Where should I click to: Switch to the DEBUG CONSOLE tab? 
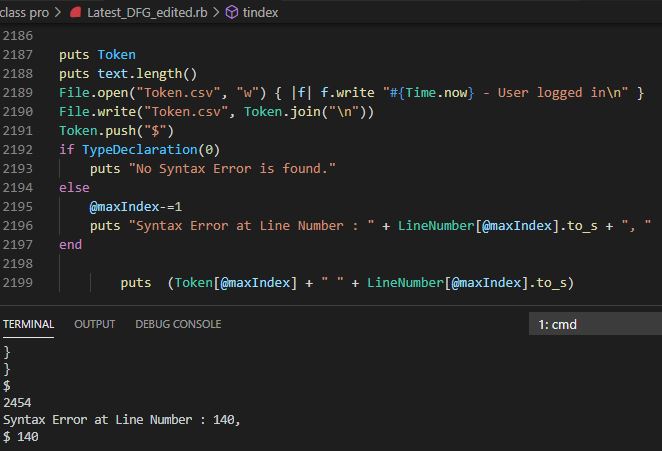pyautogui.click(x=178, y=324)
